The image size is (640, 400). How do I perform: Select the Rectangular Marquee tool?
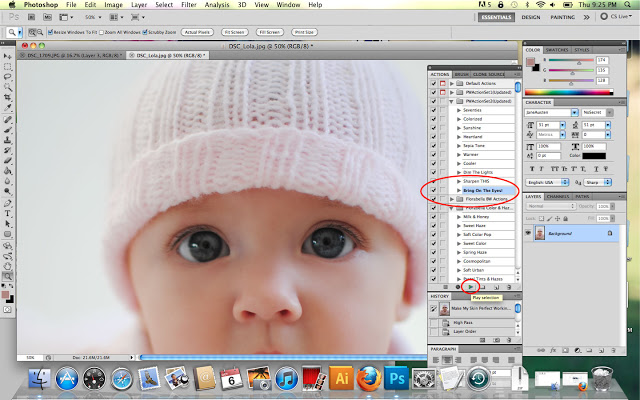pyautogui.click(x=7, y=67)
